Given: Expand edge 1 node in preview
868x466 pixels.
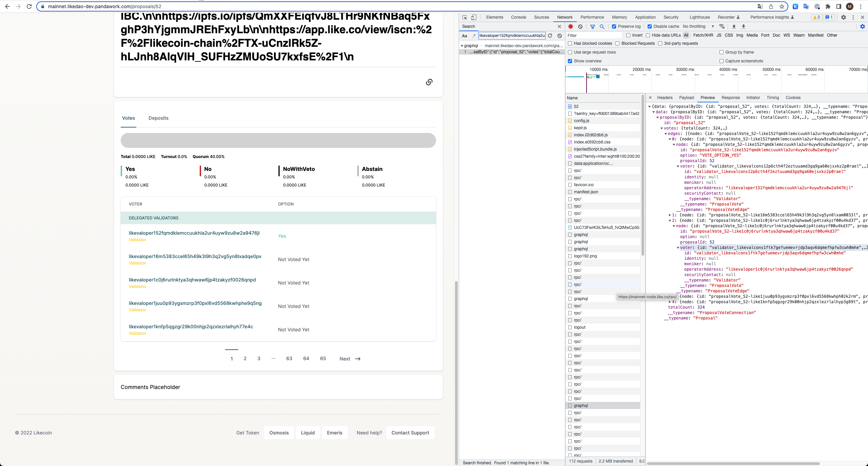Looking at the screenshot, I should pos(670,215).
